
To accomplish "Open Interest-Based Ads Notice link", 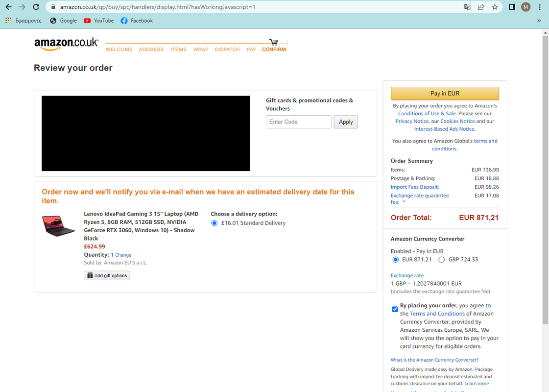I will coord(444,129).
